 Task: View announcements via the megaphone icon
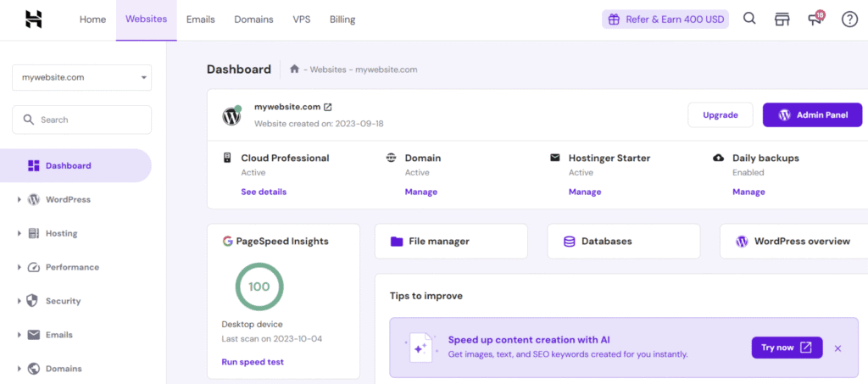[x=815, y=19]
